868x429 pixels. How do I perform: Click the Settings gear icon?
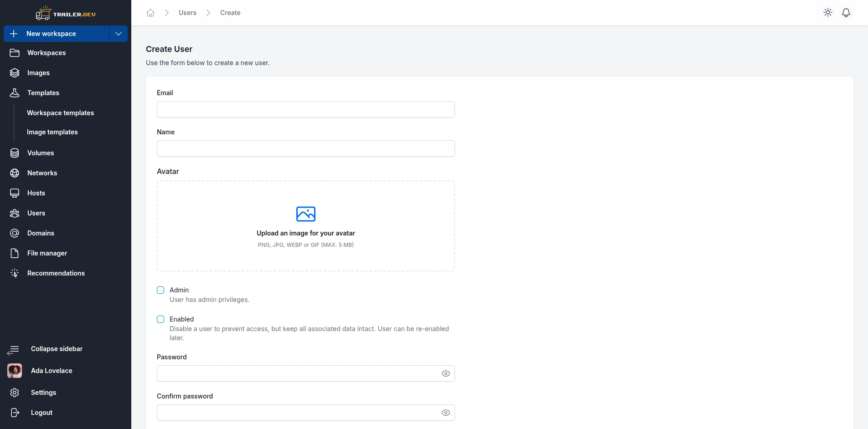[15, 393]
